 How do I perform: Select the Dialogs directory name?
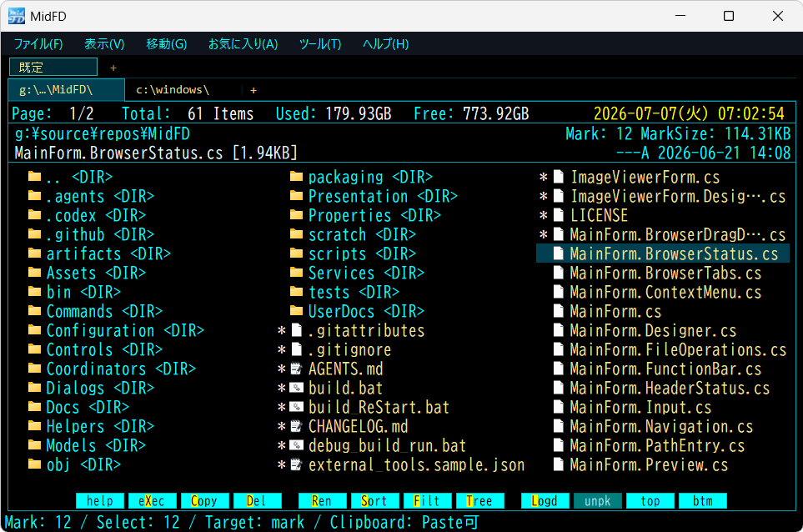point(75,388)
